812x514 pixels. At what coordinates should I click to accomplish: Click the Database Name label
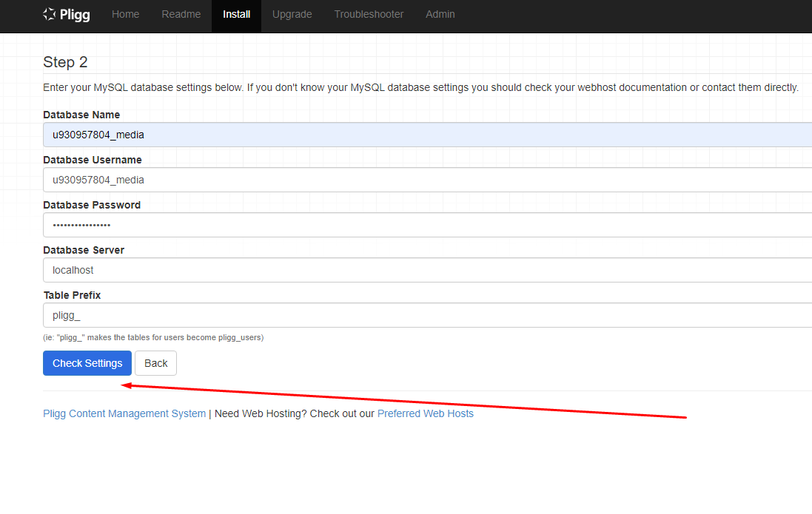[x=81, y=115]
